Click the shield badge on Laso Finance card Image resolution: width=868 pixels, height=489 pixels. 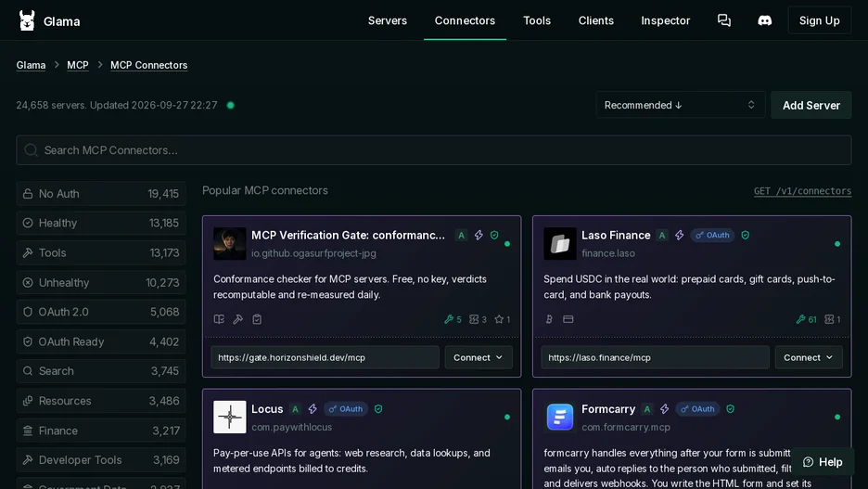click(745, 236)
